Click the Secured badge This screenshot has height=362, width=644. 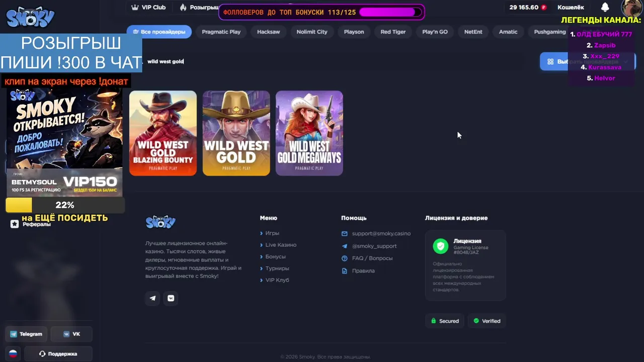point(445,321)
